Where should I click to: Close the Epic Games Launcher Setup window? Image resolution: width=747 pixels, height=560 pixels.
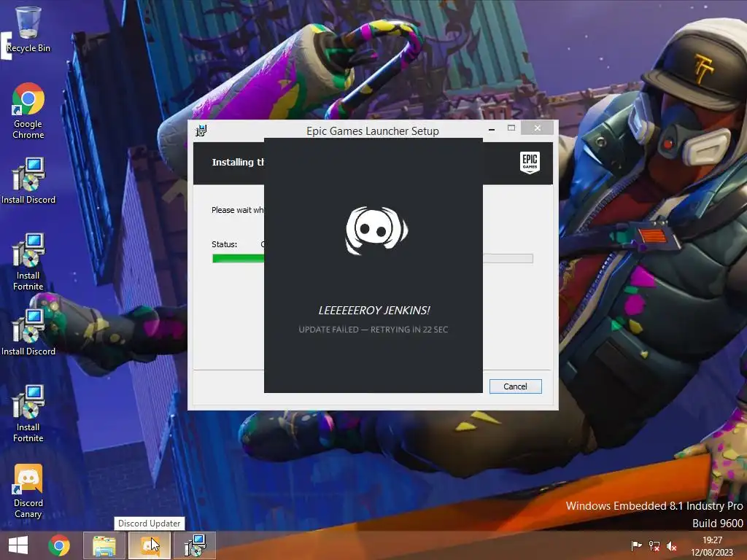[x=538, y=128]
